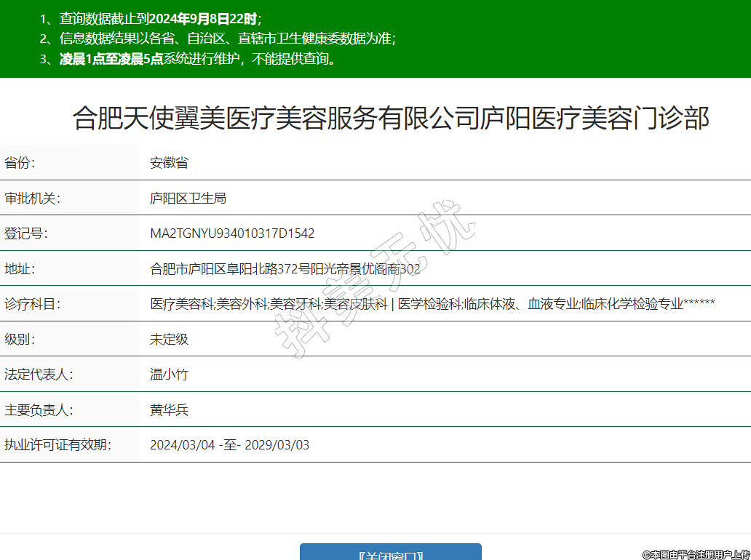The height and width of the screenshot is (560, 751).
Task: Click the clinic name heading
Action: click(x=391, y=118)
